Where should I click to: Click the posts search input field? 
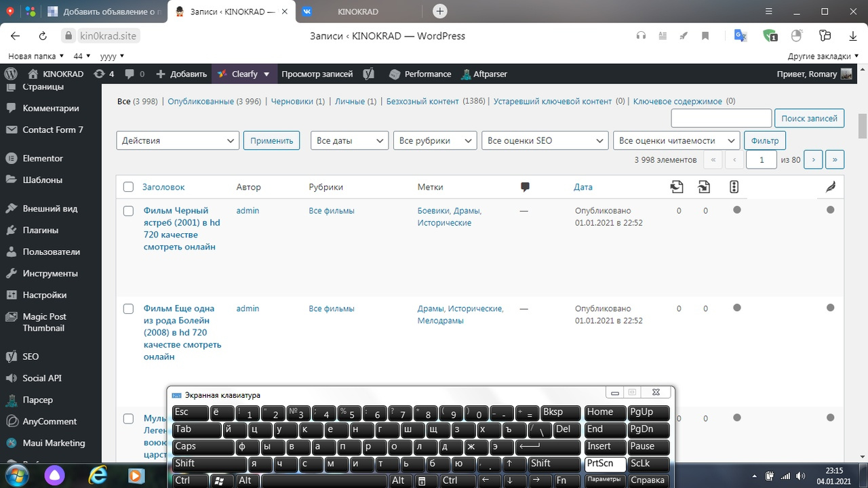coord(722,118)
